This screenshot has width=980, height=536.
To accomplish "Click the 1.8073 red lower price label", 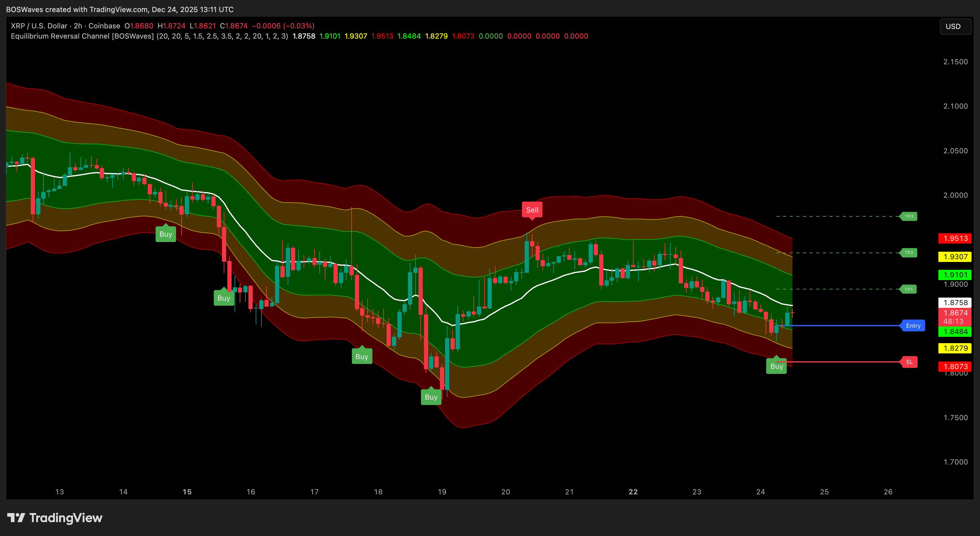I will tap(955, 366).
